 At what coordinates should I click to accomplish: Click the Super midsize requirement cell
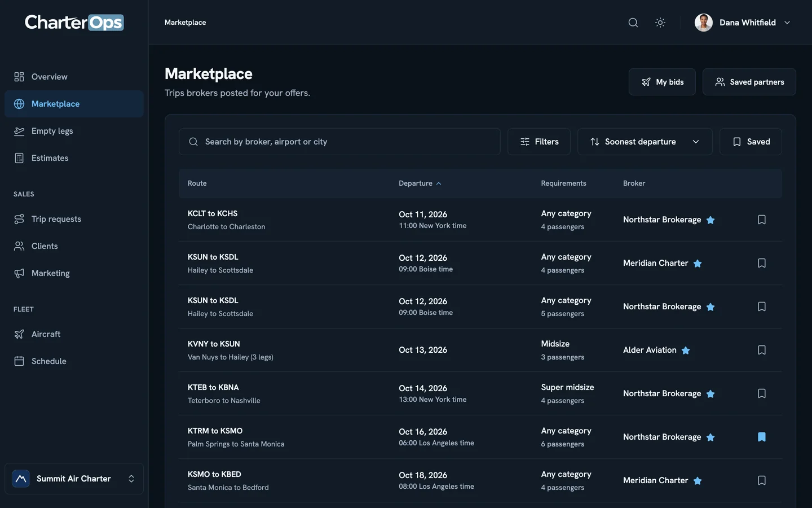pyautogui.click(x=567, y=387)
